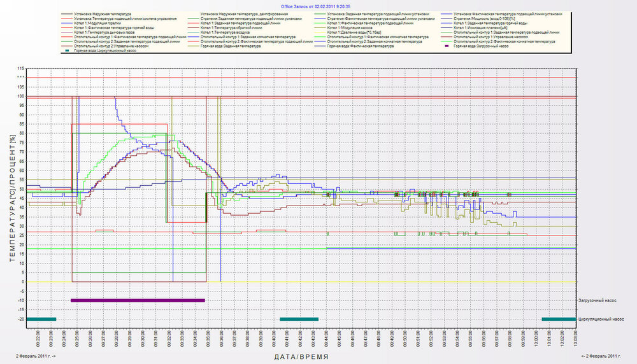Click legend item Установка:Наружная температура
637x364 pixels.
102,14
